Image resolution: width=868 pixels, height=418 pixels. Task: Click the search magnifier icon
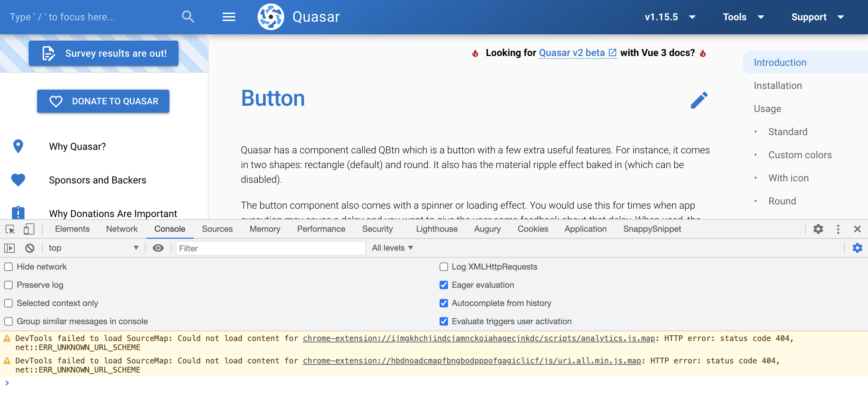tap(188, 16)
